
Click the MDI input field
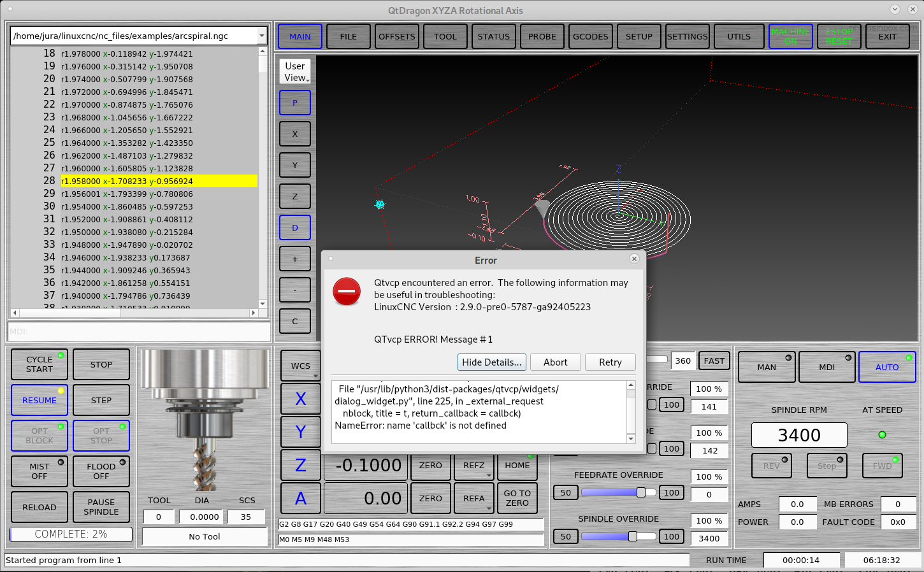click(139, 331)
